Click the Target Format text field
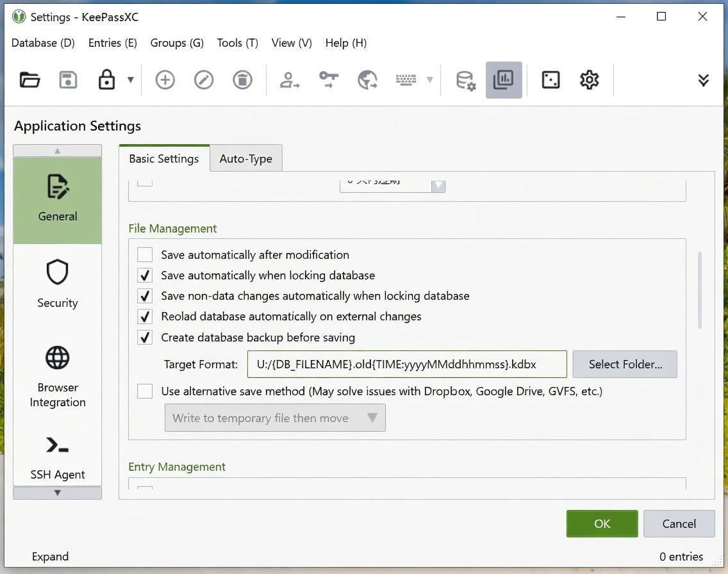 pyautogui.click(x=407, y=365)
